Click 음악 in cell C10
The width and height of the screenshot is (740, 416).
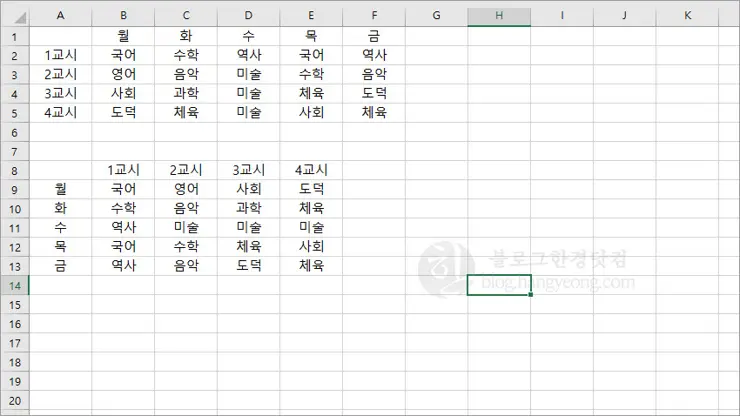click(186, 208)
